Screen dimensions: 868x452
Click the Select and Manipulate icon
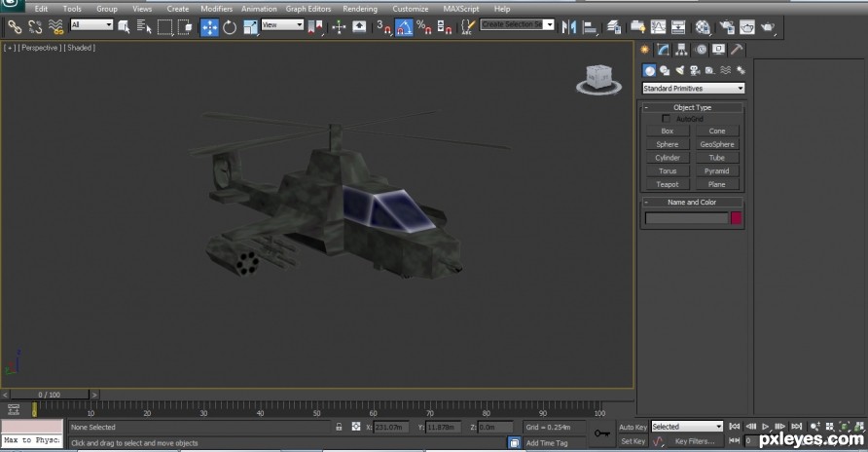coord(339,26)
